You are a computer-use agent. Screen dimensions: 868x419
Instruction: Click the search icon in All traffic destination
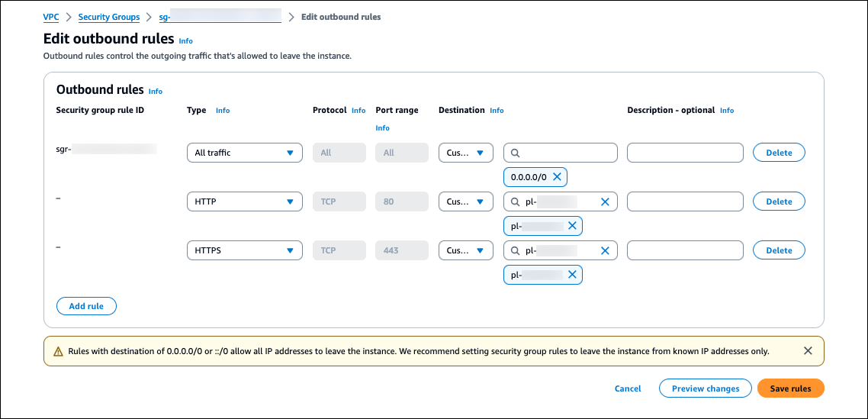click(x=516, y=153)
